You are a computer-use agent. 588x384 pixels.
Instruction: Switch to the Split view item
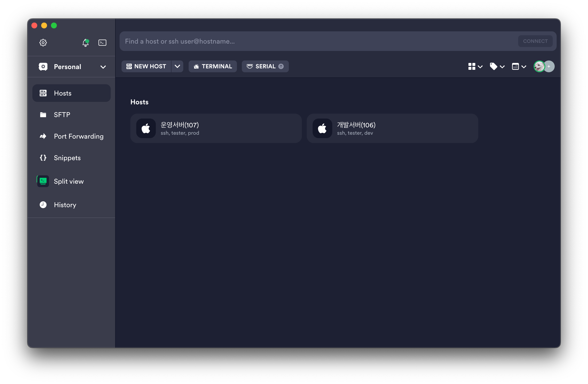[x=68, y=181]
